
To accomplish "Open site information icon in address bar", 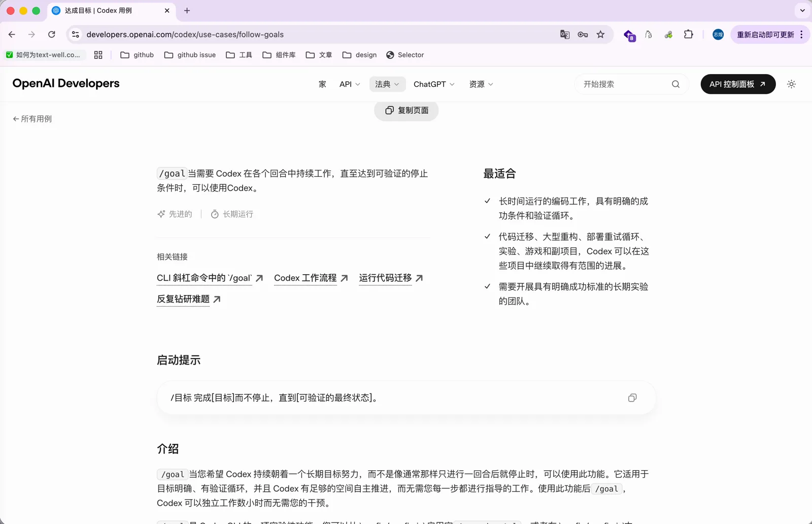I will tap(76, 35).
